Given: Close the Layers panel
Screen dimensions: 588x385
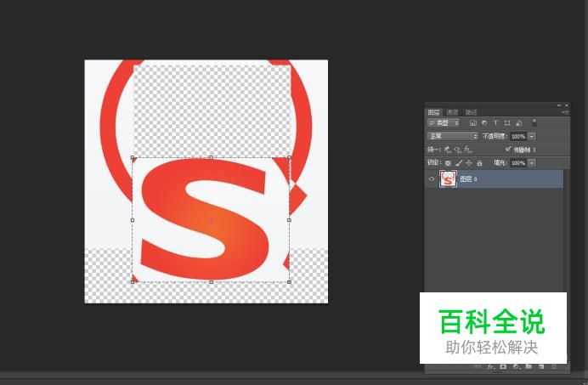Looking at the screenshot, I should click(566, 105).
